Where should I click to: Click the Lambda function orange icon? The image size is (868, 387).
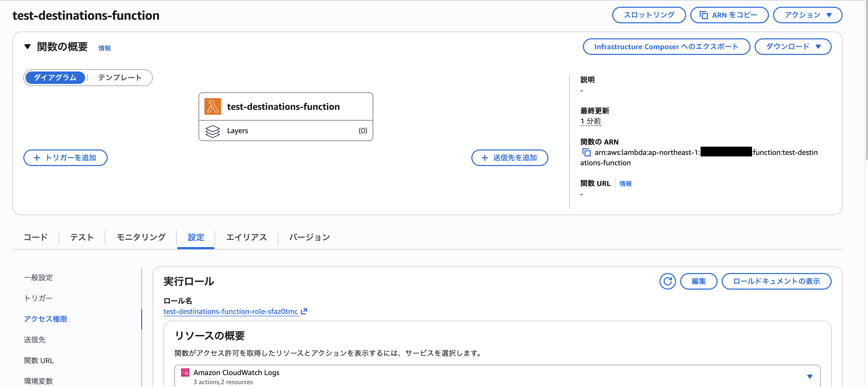[213, 107]
